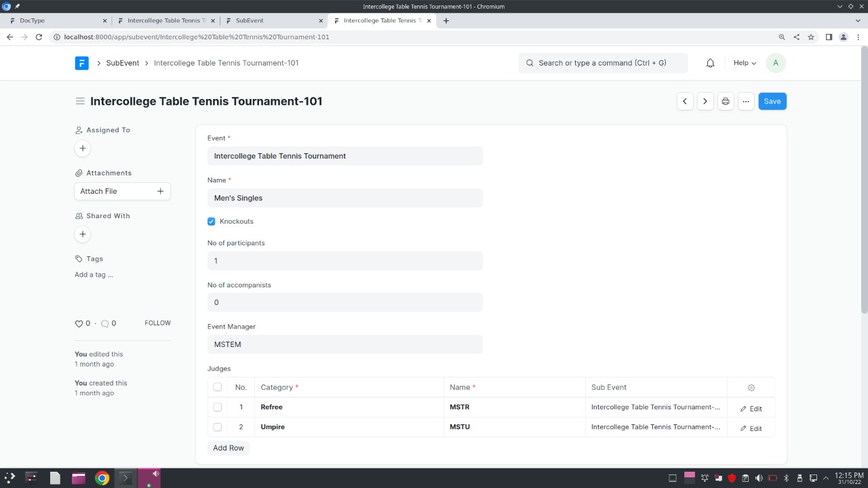Viewport: 868px width, 488px height.
Task: Open SubEvent breadcrumb link
Action: (123, 63)
